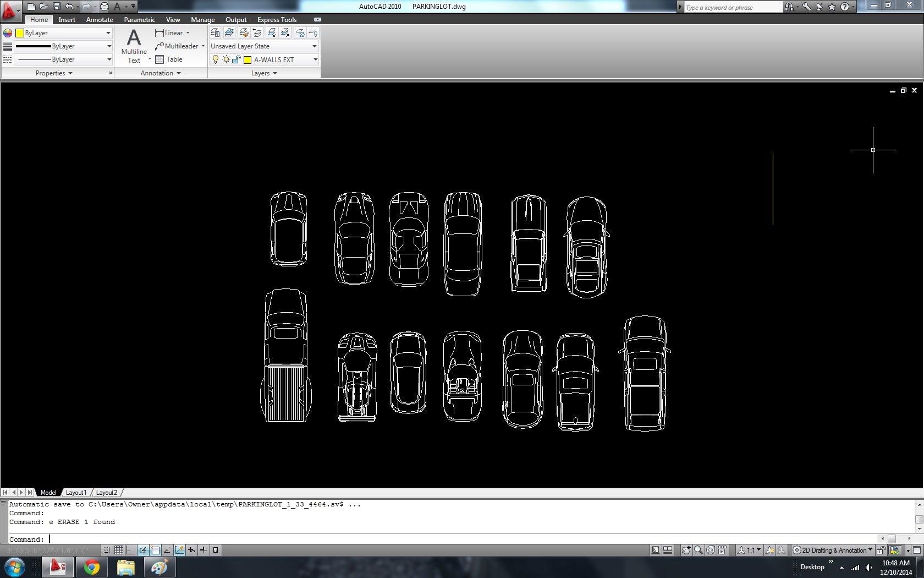The height and width of the screenshot is (578, 924).
Task: Save the drawing with the floppy icon
Action: click(x=56, y=7)
